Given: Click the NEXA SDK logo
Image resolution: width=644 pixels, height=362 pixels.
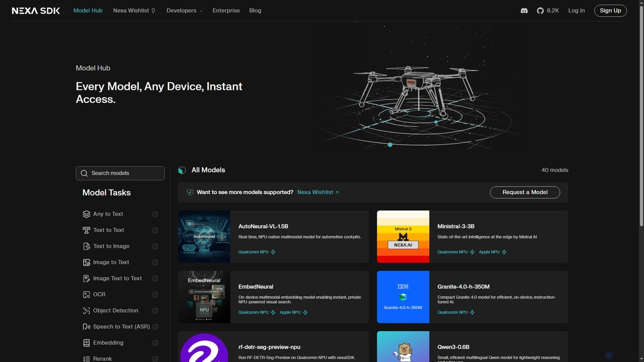Looking at the screenshot, I should [x=36, y=11].
